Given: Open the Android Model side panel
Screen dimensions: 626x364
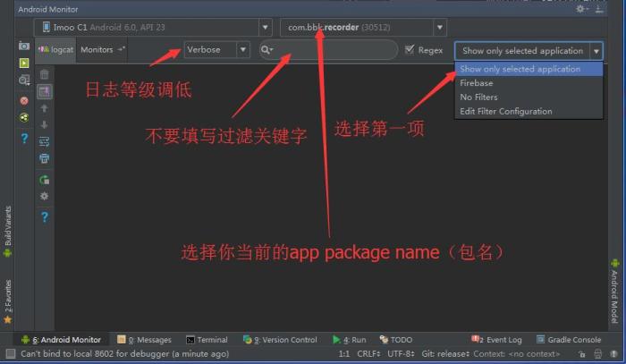Looking at the screenshot, I should [614, 292].
